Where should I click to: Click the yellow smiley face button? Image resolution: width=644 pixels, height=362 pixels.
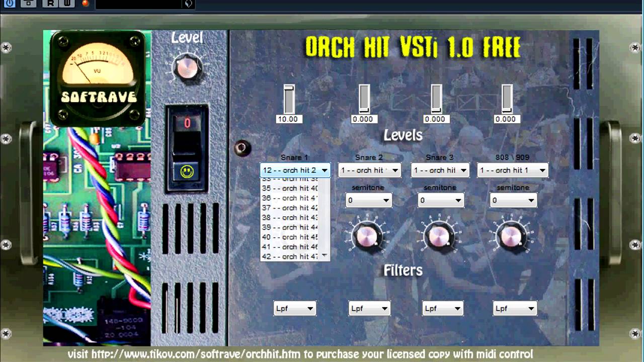point(187,172)
